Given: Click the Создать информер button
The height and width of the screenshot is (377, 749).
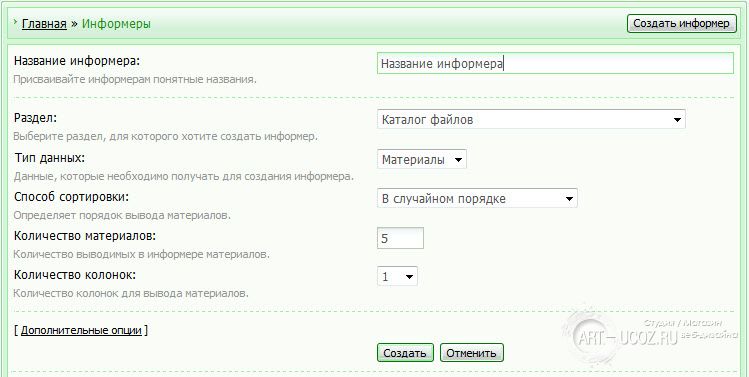Looking at the screenshot, I should (x=682, y=23).
